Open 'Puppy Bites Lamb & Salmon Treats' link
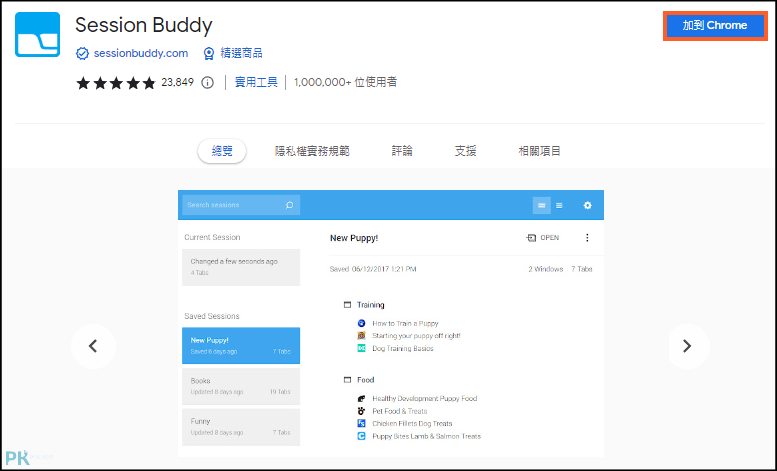 [x=427, y=436]
